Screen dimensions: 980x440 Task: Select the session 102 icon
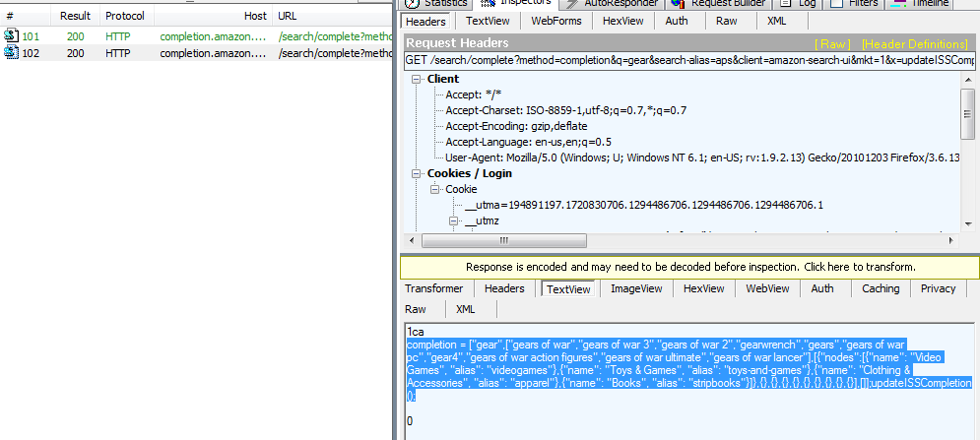coord(11,53)
